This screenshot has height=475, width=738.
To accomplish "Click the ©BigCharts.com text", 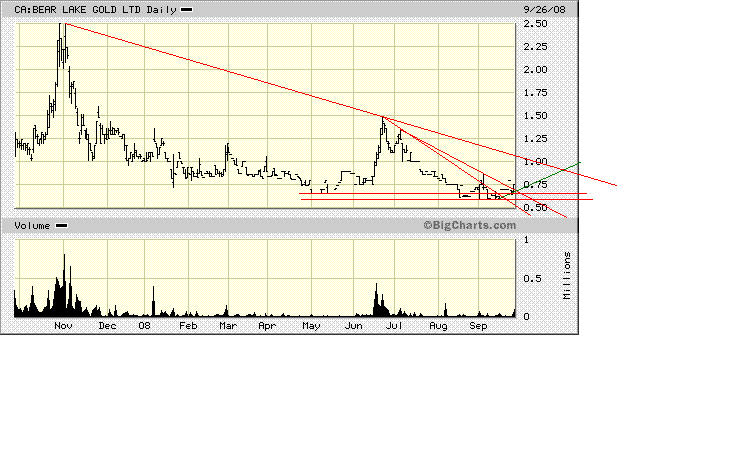I will tap(470, 225).
